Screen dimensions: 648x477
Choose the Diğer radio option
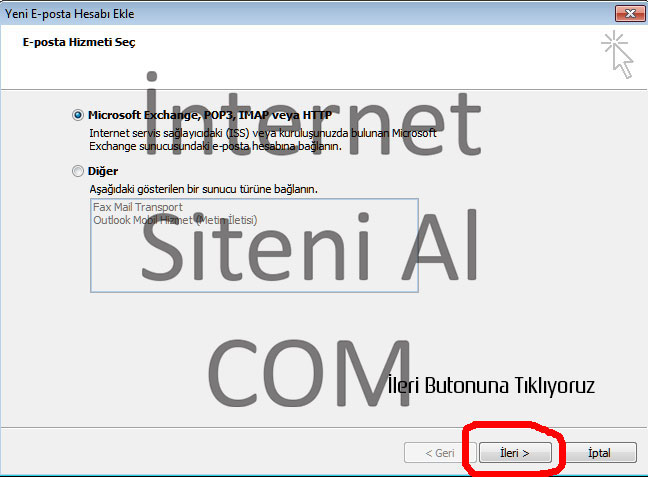click(79, 171)
